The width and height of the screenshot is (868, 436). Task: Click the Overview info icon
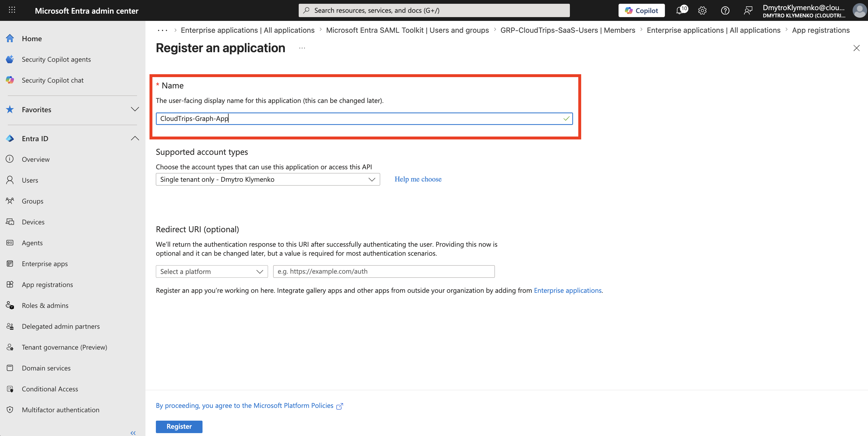(10, 159)
